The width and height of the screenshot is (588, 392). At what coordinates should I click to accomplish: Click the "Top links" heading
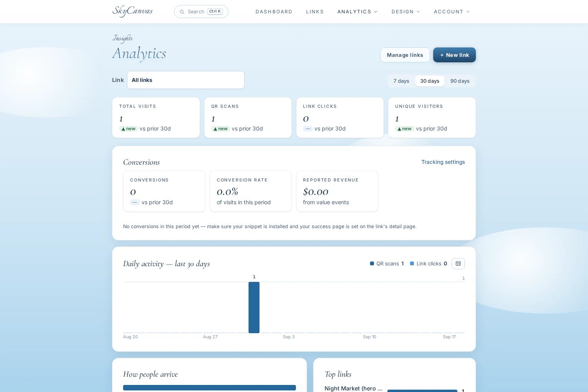pyautogui.click(x=338, y=374)
